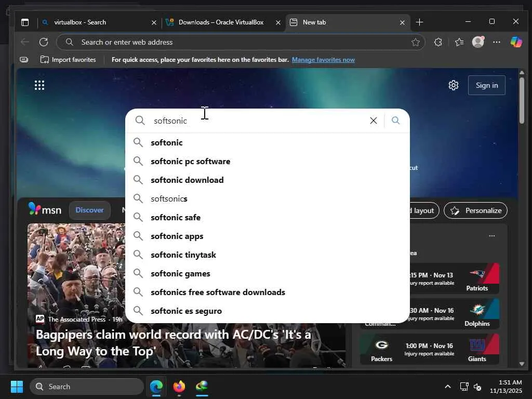This screenshot has width=532, height=399.
Task: Open the Patriots game card
Action: [454, 278]
